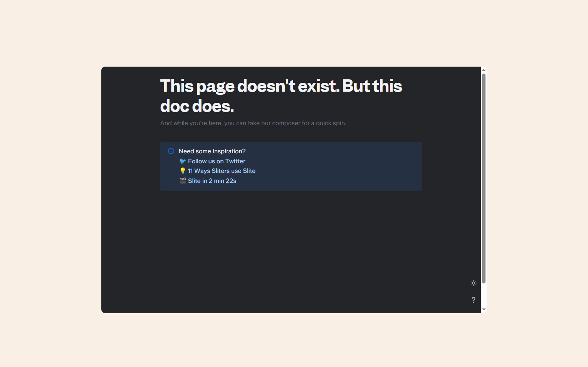Click the scrollbar down arrow
588x367 pixels.
click(484, 310)
